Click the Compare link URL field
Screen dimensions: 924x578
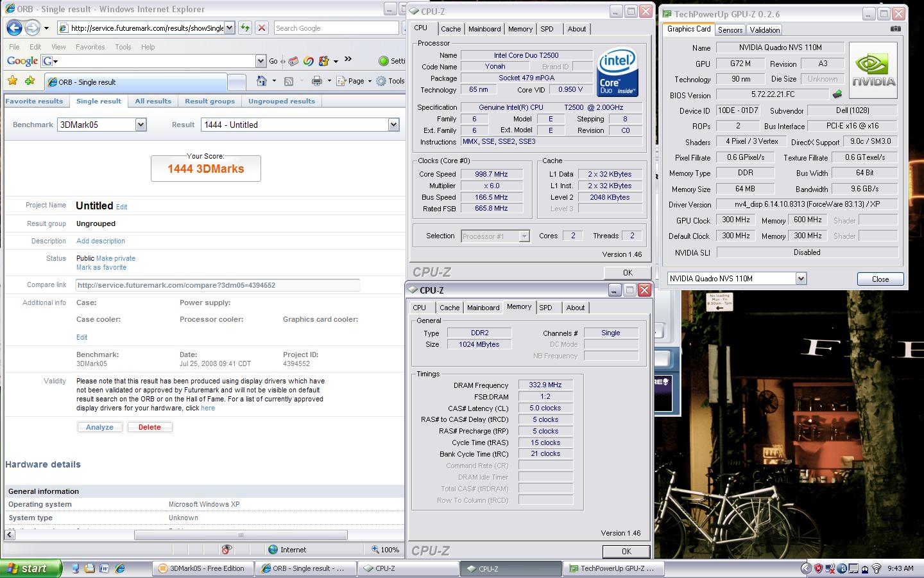pyautogui.click(x=218, y=285)
